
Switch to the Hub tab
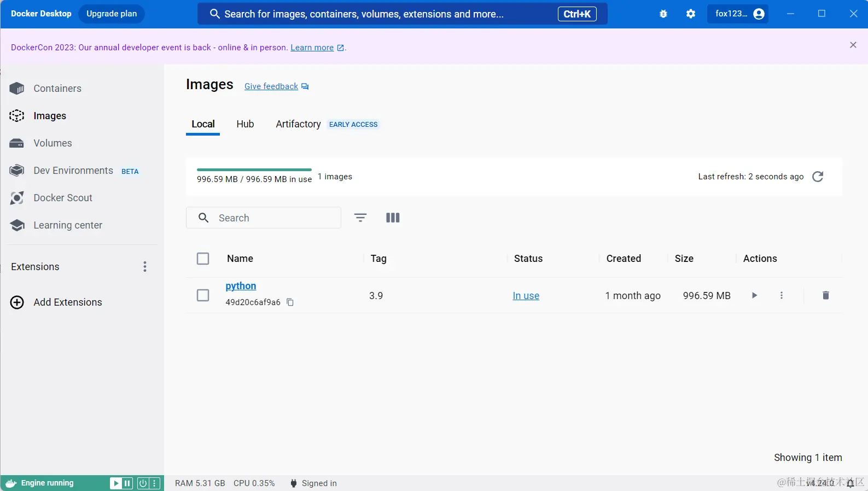tap(245, 124)
